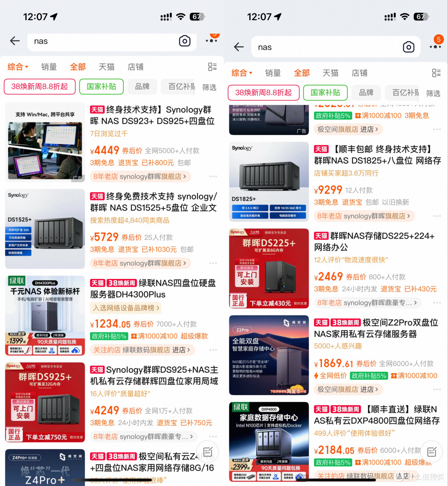This screenshot has height=486, width=448.
Task: Open Win/Mac 跨平台共享 ad thumbnail
Action: [x=45, y=142]
